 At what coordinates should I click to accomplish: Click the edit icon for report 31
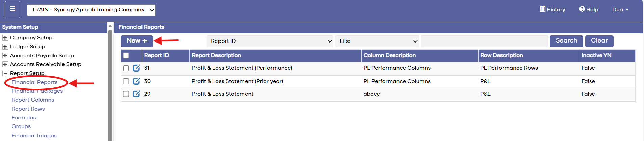[x=136, y=68]
